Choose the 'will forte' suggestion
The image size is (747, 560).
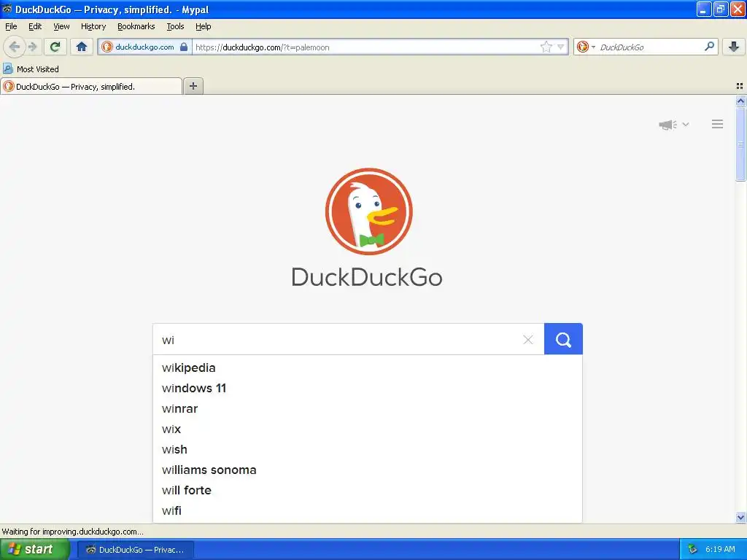[368, 491]
